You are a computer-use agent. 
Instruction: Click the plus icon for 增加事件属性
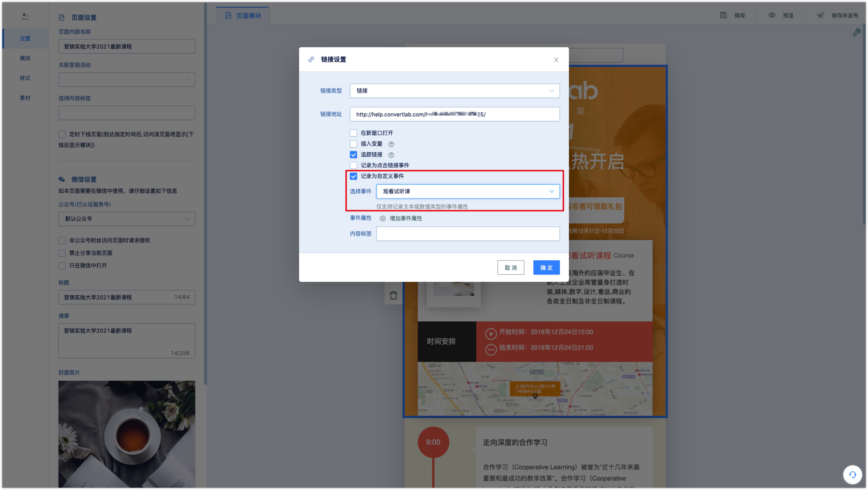pos(383,218)
